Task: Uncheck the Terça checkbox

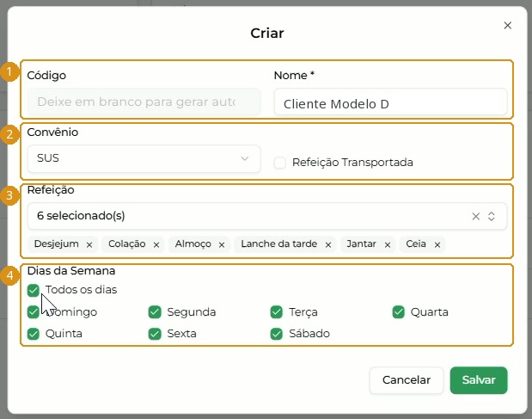Action: click(x=277, y=312)
